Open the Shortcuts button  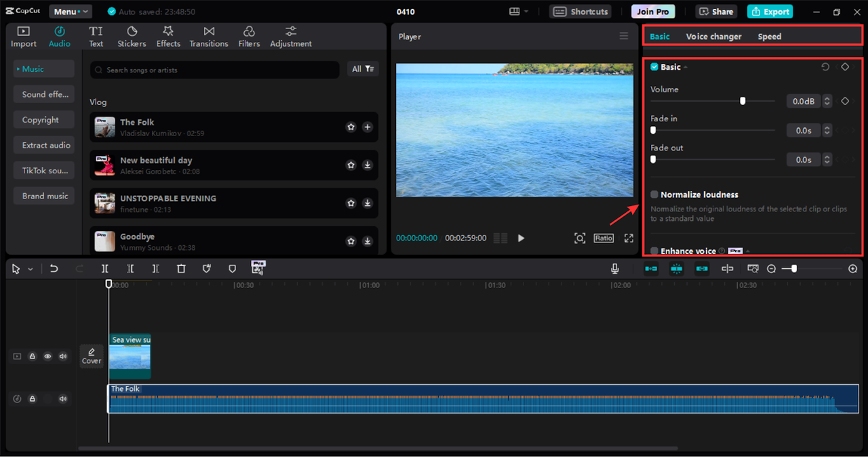580,12
